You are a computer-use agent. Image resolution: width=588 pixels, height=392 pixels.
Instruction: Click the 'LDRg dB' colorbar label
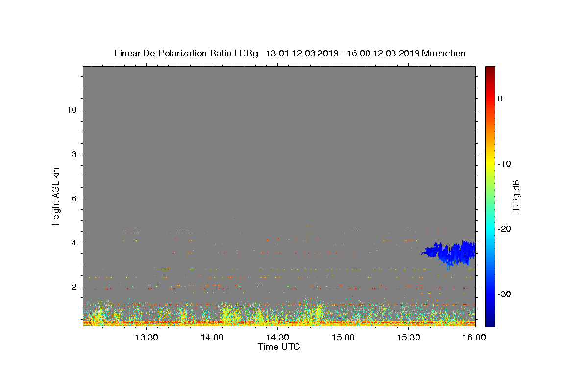click(x=516, y=196)
